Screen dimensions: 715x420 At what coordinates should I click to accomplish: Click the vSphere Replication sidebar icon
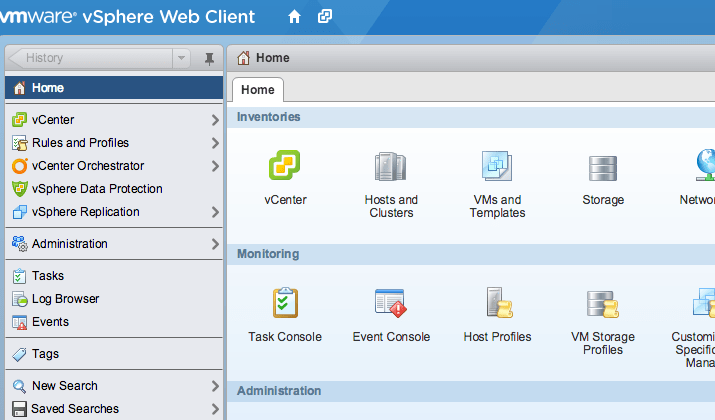tap(20, 212)
